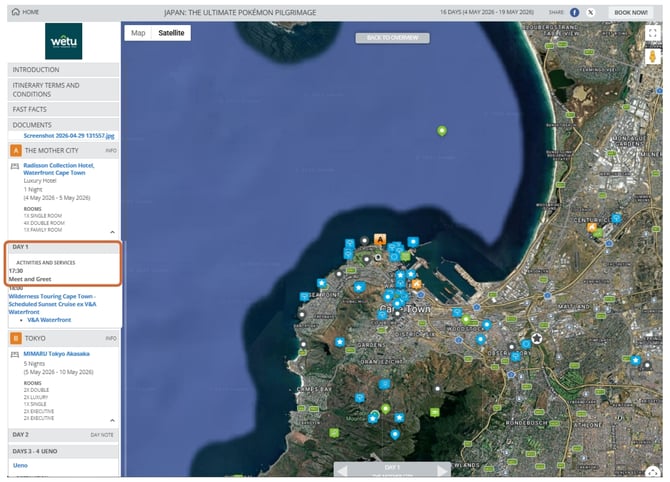Open the Ueno link
This screenshot has width=670, height=482.
[20, 465]
